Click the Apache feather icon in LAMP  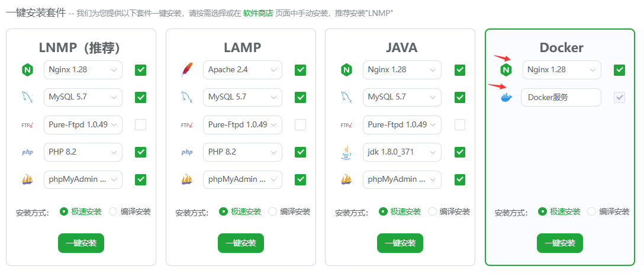coord(187,70)
